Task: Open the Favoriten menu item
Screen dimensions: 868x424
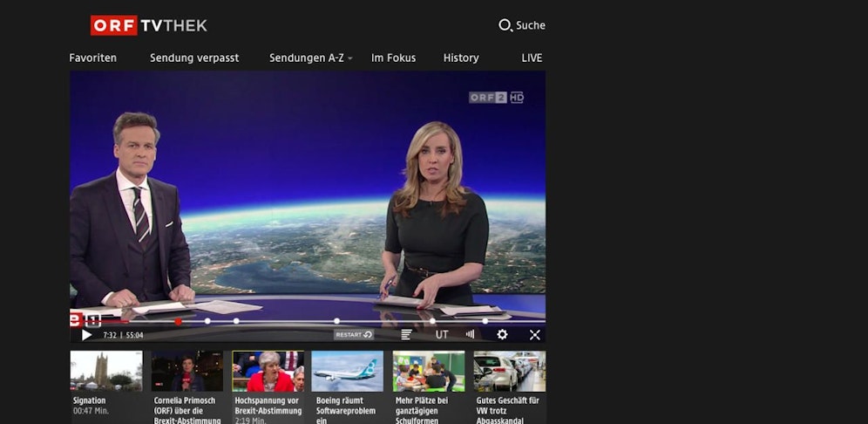Action: pos(92,58)
